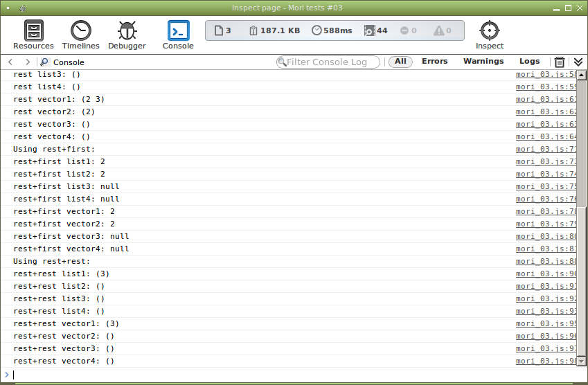Focus the Filter Console Log field
The image size is (588, 385).
coord(328,62)
